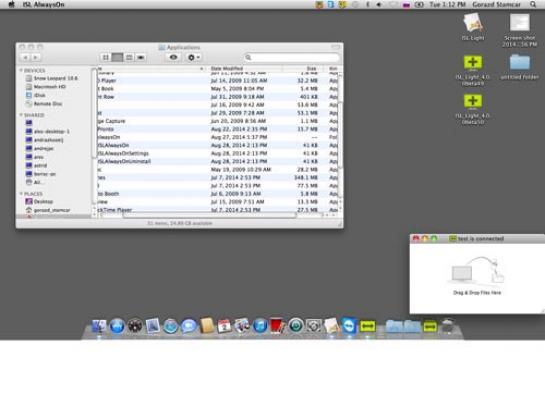Collapse the DEVICES sidebar section
The height and width of the screenshot is (407, 545).
tap(21, 70)
